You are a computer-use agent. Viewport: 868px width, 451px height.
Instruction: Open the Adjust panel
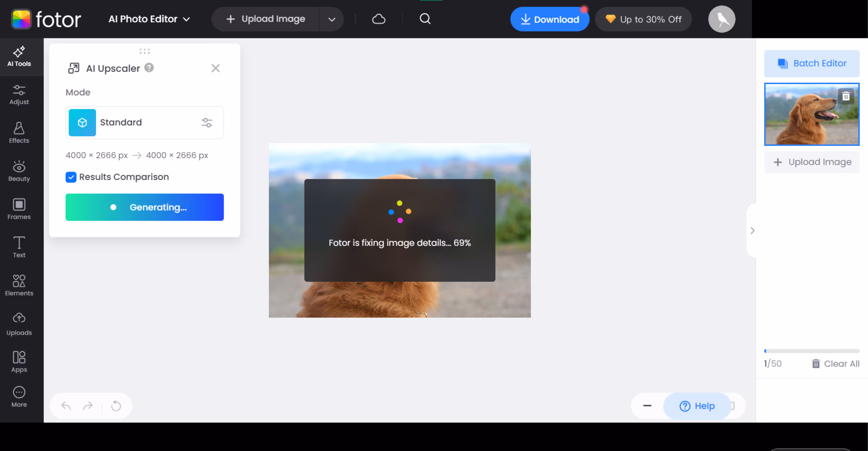coord(19,95)
